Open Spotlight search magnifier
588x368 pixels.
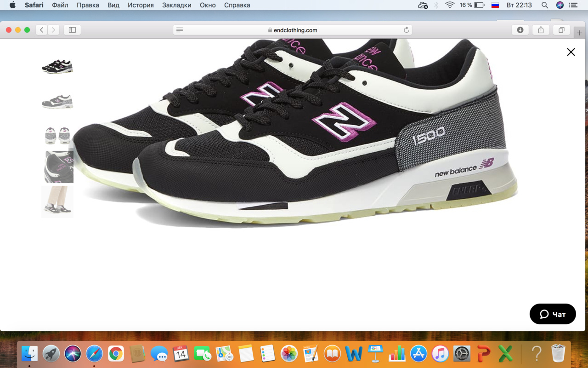(x=545, y=5)
